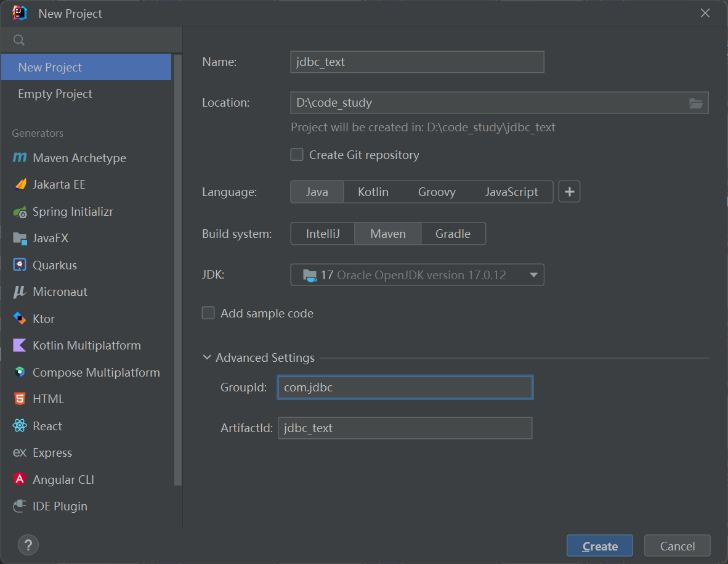Add another language with plus button

[x=569, y=192]
